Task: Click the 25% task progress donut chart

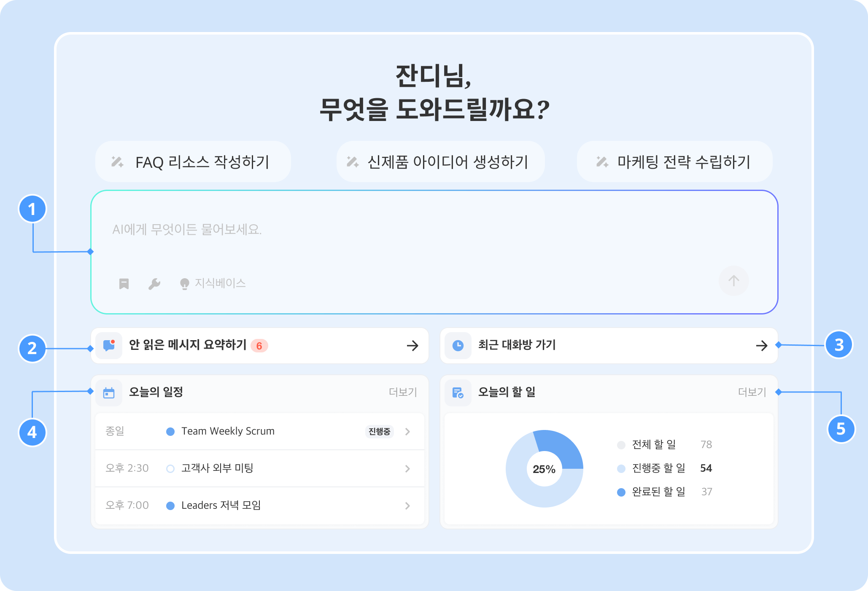Action: tap(545, 468)
